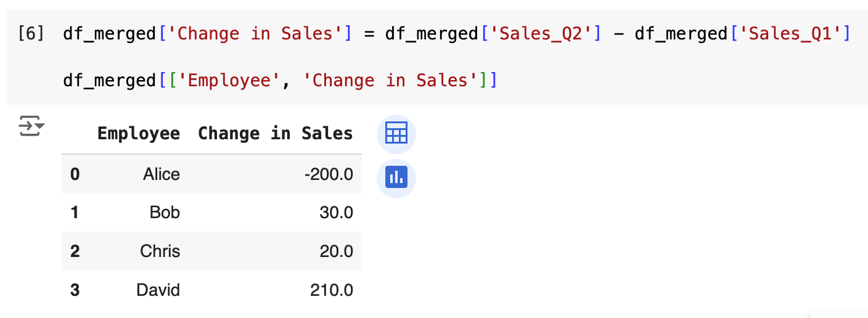Click the Employee column header
The height and width of the screenshot is (318, 868).
(139, 134)
